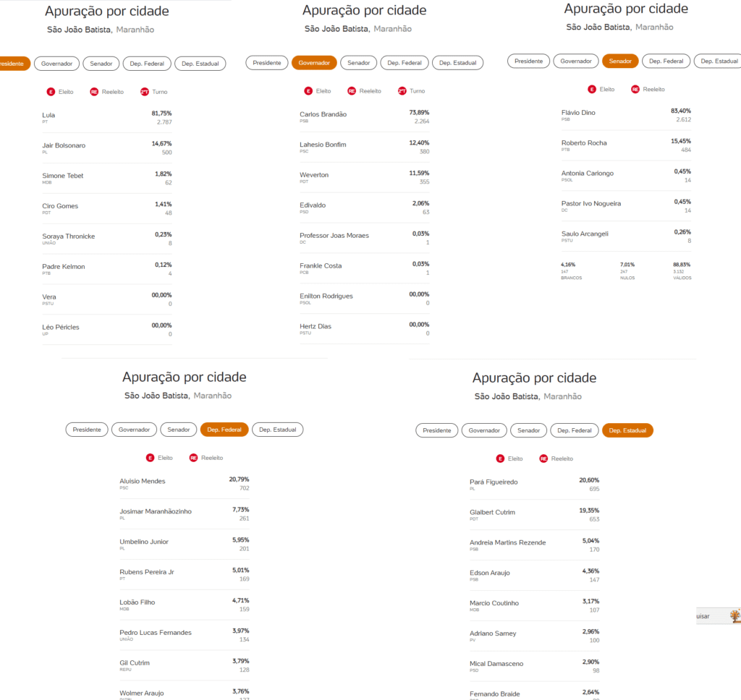The width and height of the screenshot is (741, 700).
Task: Click the Reeleito icon above Aluisio Mendes
Action: click(193, 458)
